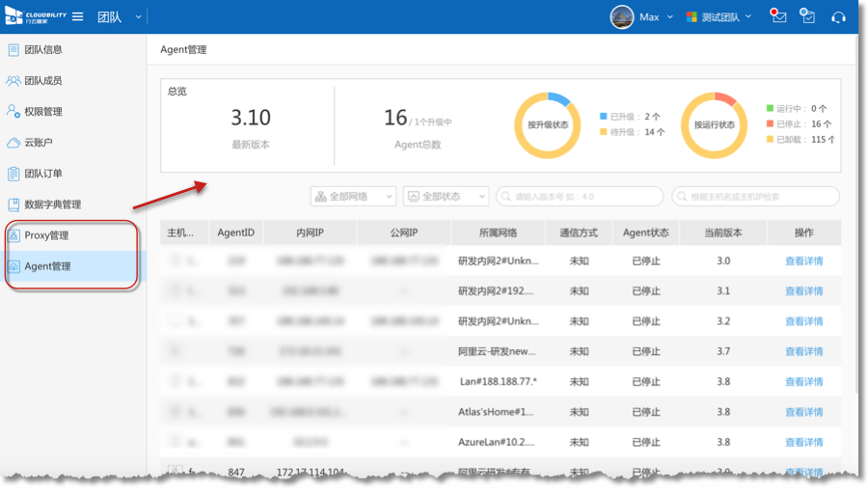Click the Max user avatar
868x489 pixels.
pos(622,17)
